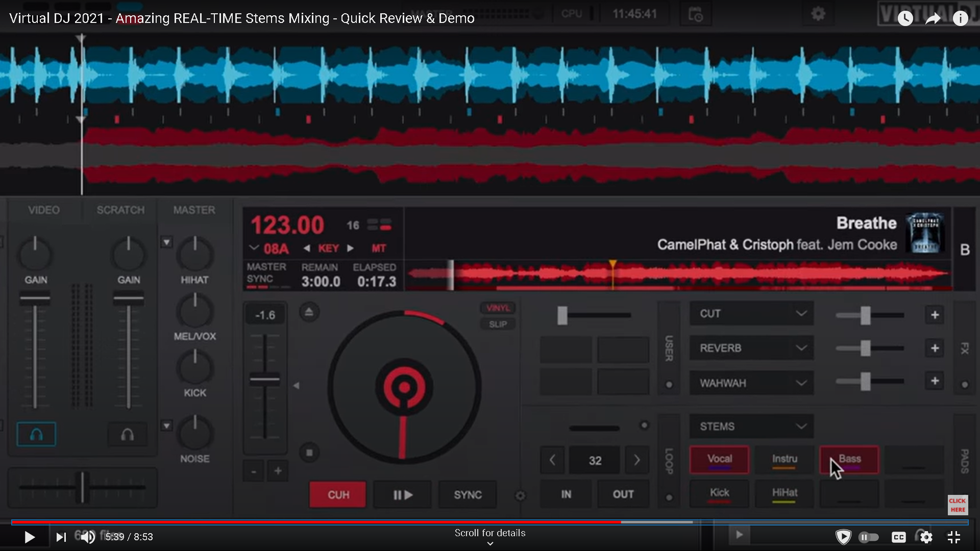The image size is (980, 551).
Task: Click plus button next to CUT
Action: pos(935,315)
